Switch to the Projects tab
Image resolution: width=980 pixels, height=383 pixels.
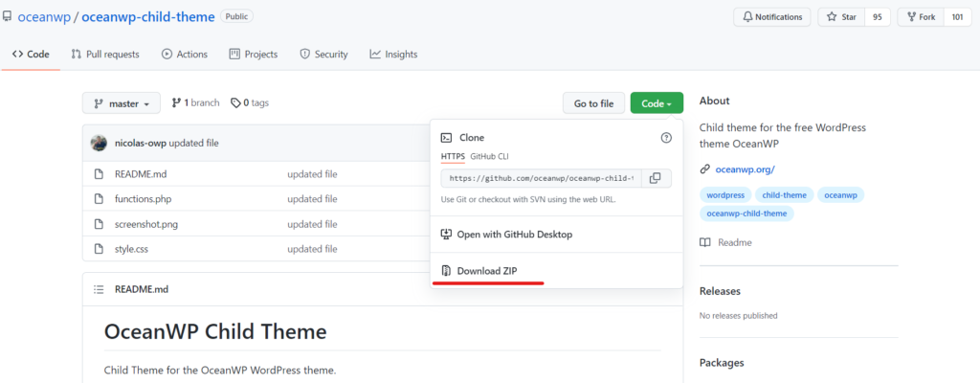tap(253, 55)
